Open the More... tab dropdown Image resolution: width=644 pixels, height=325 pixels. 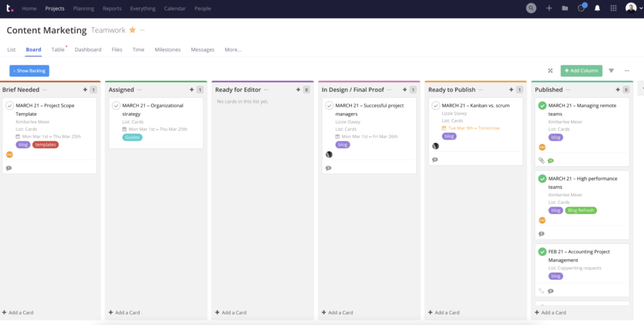(x=233, y=50)
